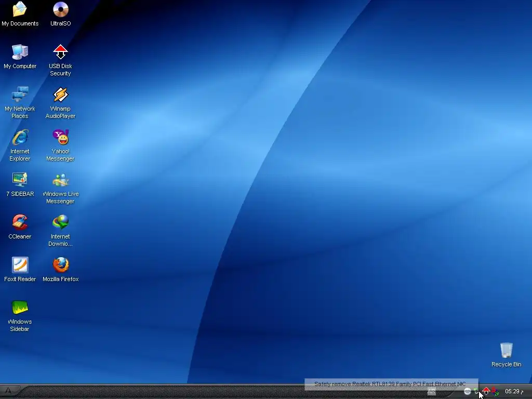Open the AR language bar indicator
The width and height of the screenshot is (532, 399).
[x=431, y=391]
